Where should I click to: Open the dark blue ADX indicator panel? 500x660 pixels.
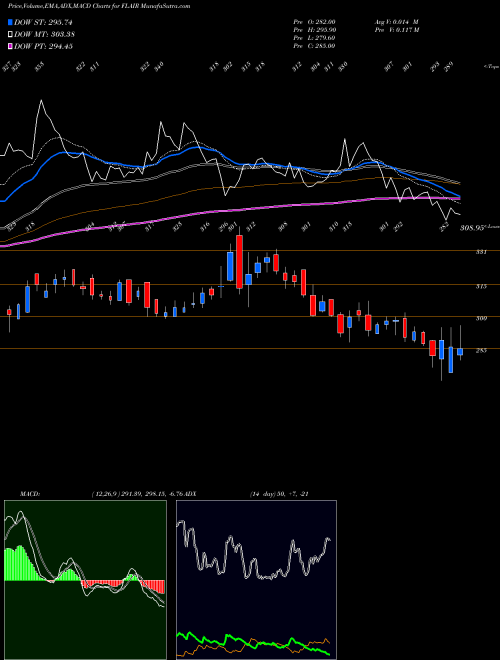256,580
